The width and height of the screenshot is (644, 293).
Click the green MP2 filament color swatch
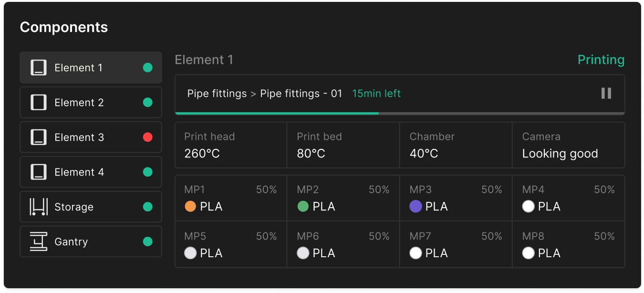pyautogui.click(x=303, y=207)
